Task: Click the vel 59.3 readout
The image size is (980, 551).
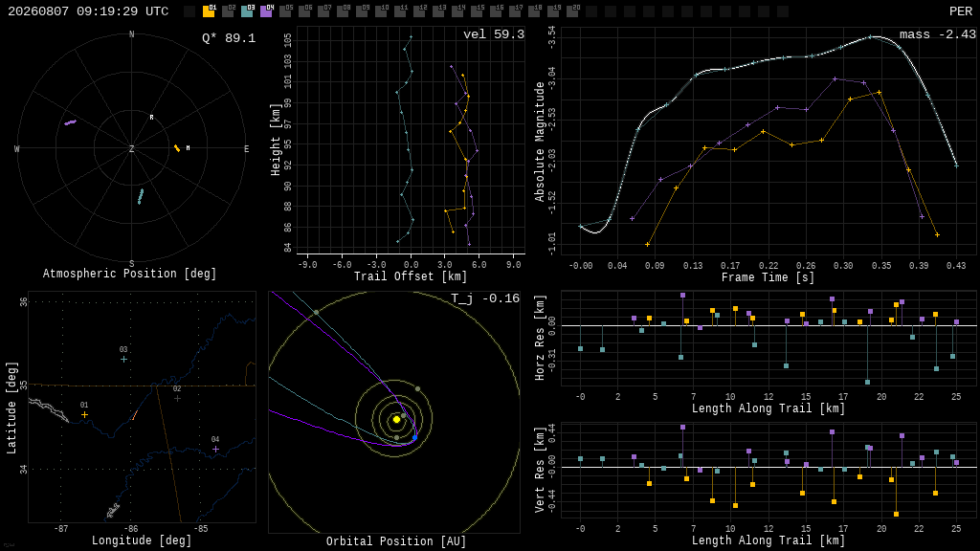Action: click(494, 34)
